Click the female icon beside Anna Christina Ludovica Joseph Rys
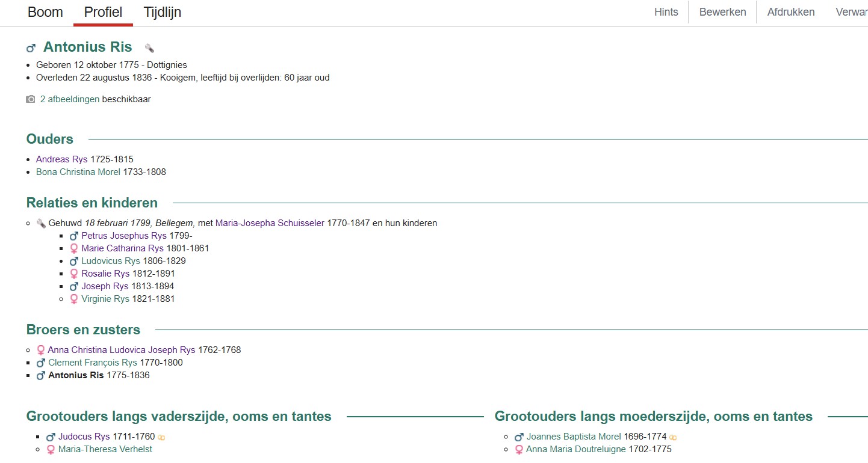Viewport: 868px width, 463px height. [40, 349]
